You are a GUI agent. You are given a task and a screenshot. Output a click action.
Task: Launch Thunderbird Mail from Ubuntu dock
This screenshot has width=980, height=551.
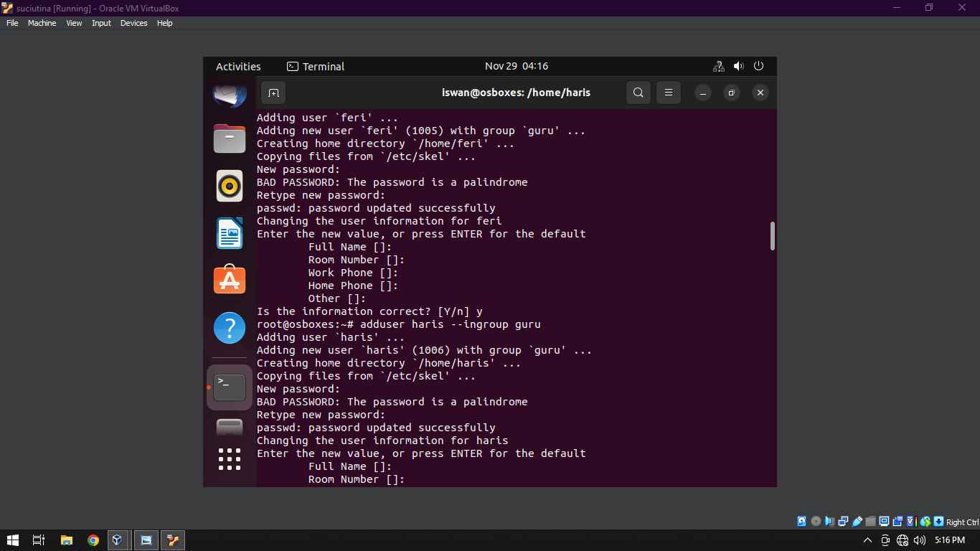[x=230, y=95]
